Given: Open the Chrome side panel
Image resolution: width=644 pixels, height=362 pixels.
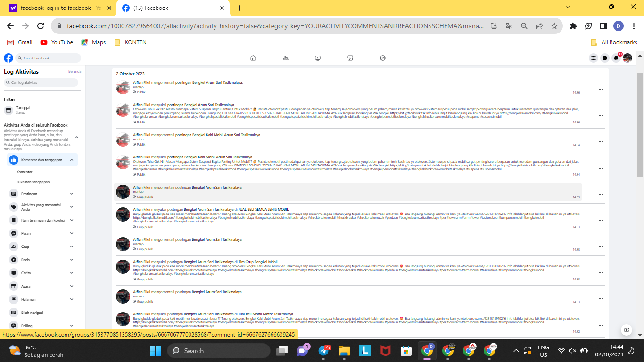Looking at the screenshot, I should coord(603,26).
